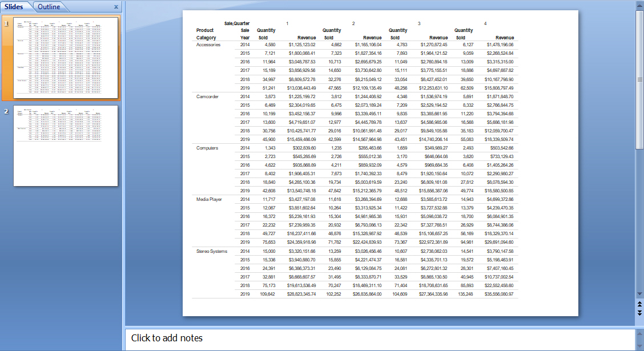Screen dimensions: 644x351
Task: Click the Accessories category cell
Action: click(208, 45)
